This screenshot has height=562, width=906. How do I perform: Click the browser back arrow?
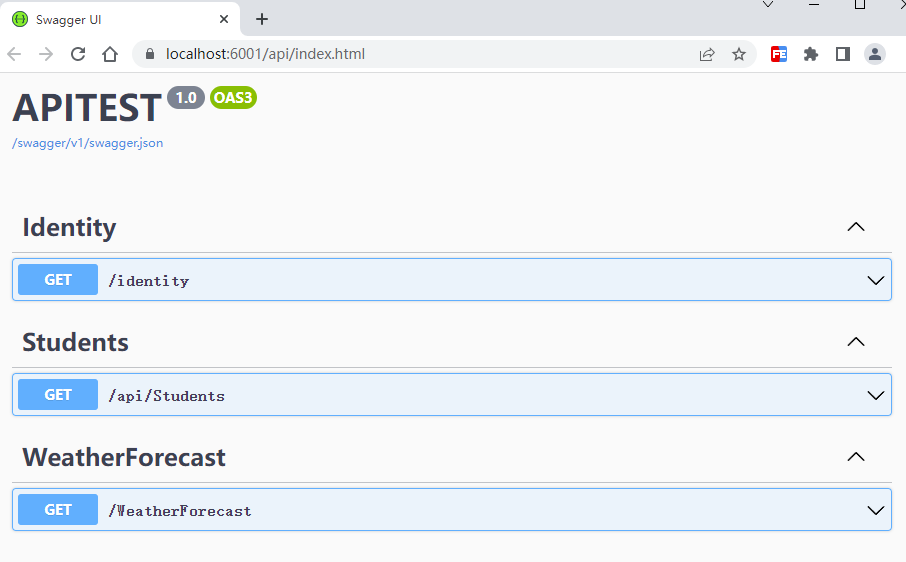click(x=14, y=54)
